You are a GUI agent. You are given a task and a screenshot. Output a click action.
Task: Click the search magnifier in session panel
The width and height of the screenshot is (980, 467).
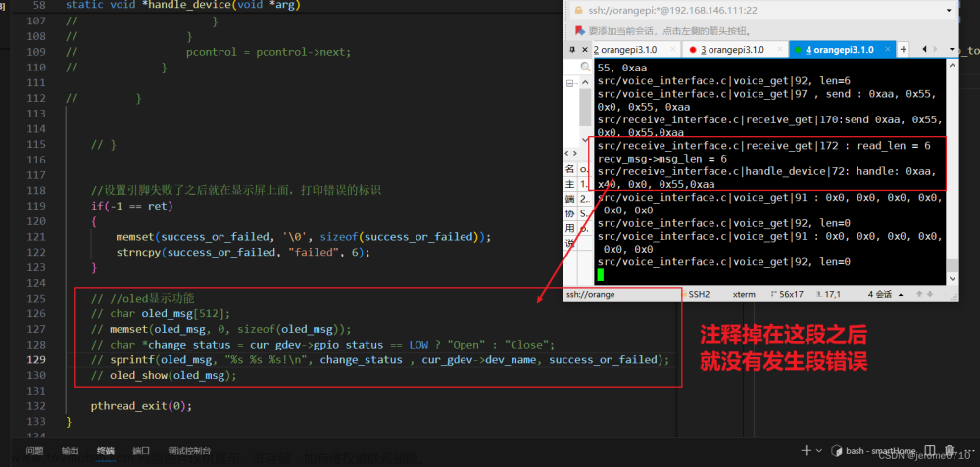pos(586,67)
